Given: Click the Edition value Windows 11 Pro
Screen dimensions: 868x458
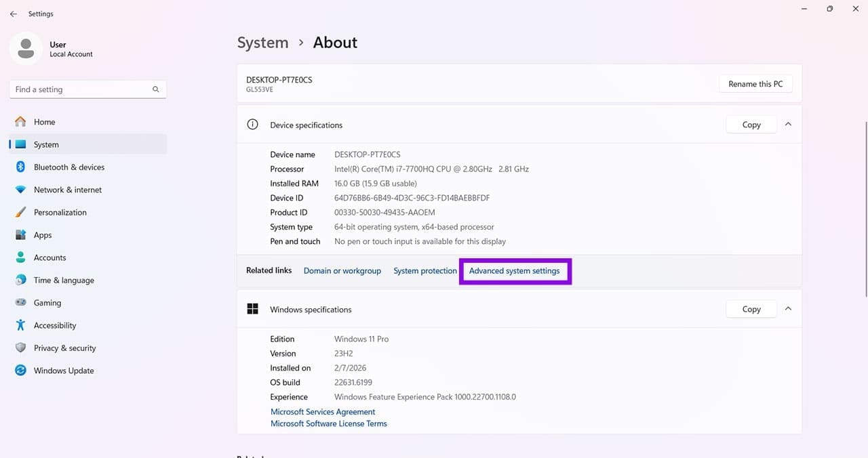Looking at the screenshot, I should tap(361, 339).
